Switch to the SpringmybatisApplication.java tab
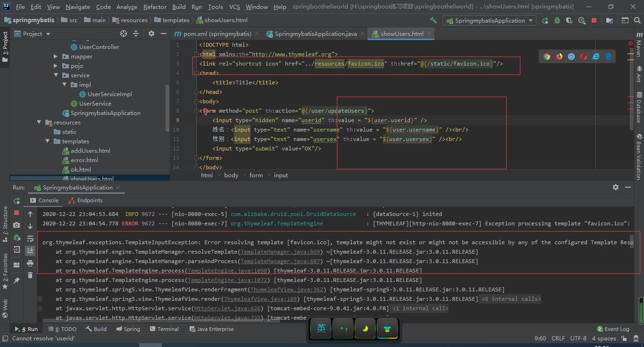This screenshot has width=644, height=347. pyautogui.click(x=315, y=34)
